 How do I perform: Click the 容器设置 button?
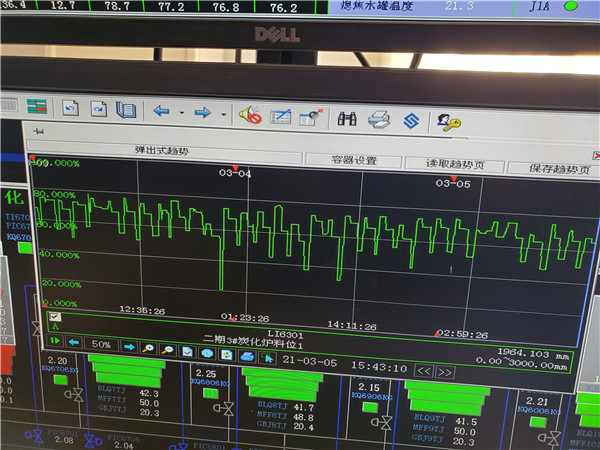coord(353,160)
